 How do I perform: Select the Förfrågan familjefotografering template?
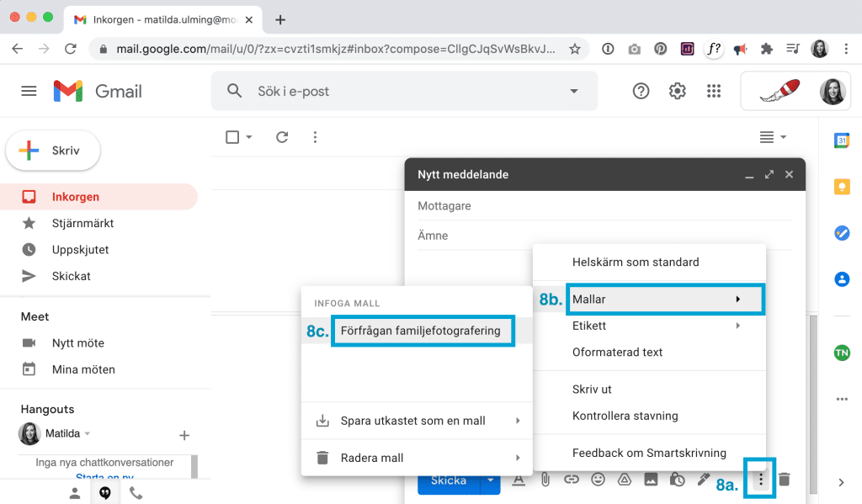pos(421,331)
